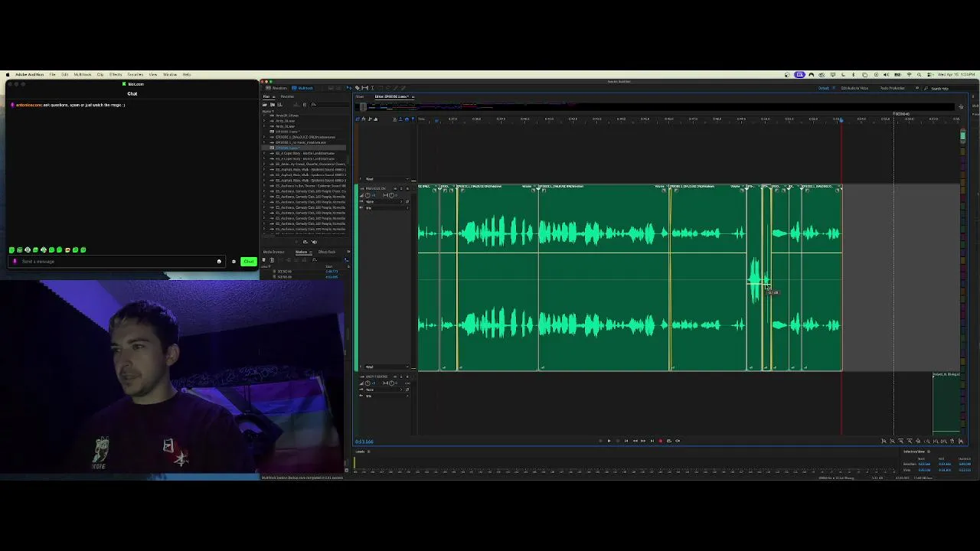This screenshot has width=980, height=551.
Task: Adjust second track volume knob
Action: tap(367, 383)
